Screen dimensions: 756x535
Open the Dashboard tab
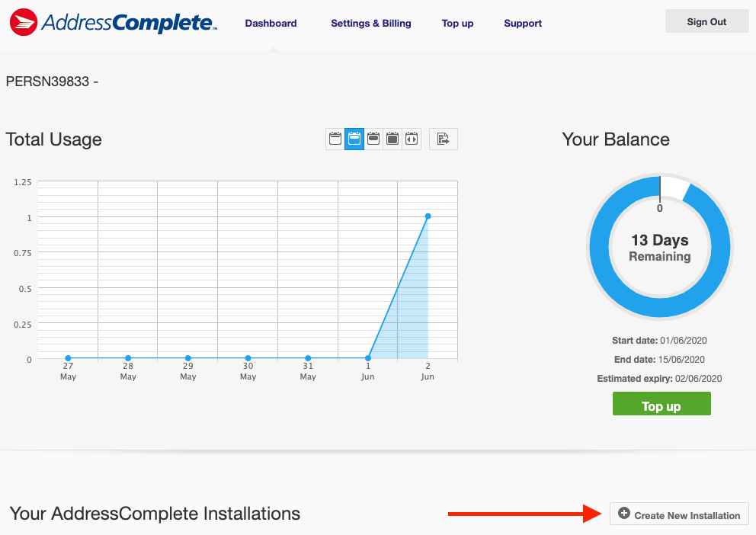pyautogui.click(x=271, y=24)
